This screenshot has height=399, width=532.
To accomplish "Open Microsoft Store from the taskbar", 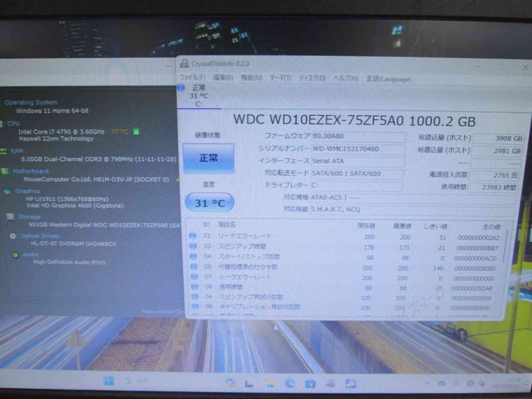I will pyautogui.click(x=310, y=384).
